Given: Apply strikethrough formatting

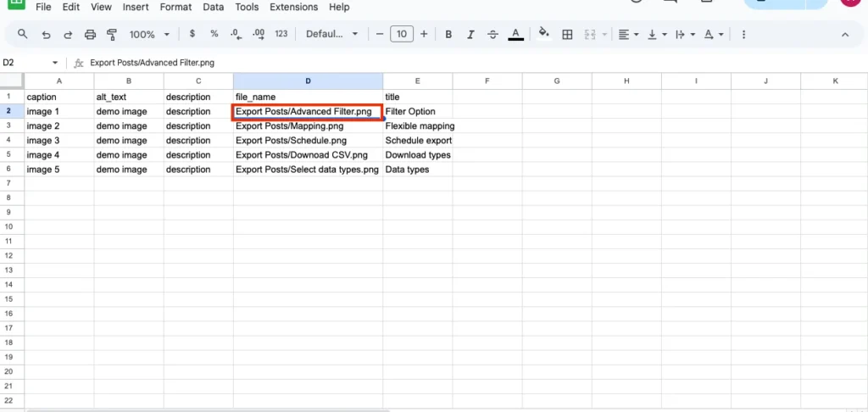Looking at the screenshot, I should (x=492, y=35).
